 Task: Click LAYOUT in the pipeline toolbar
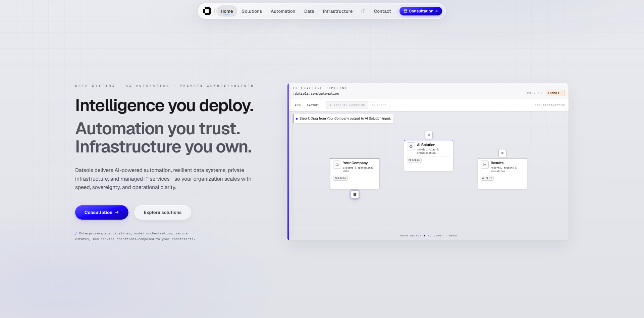[x=313, y=105]
